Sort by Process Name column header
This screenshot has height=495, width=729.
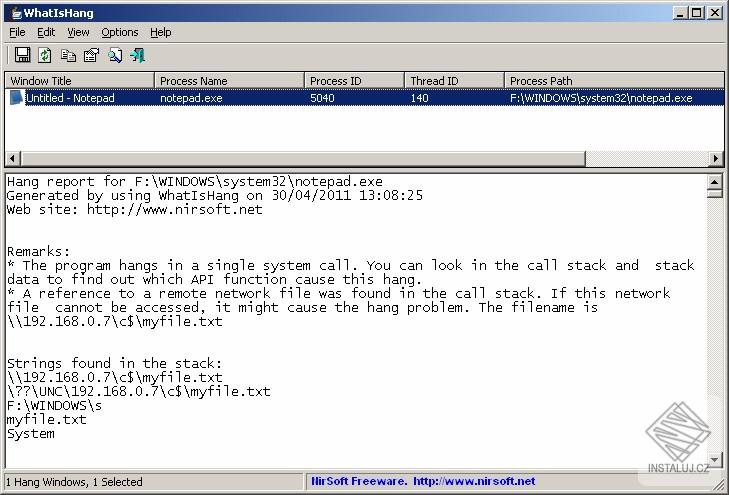(229, 80)
